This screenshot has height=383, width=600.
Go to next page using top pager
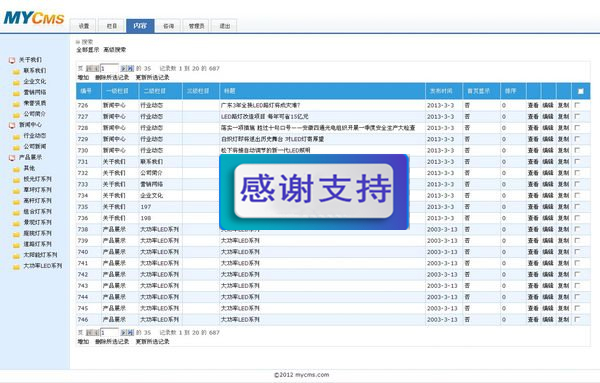coord(124,68)
